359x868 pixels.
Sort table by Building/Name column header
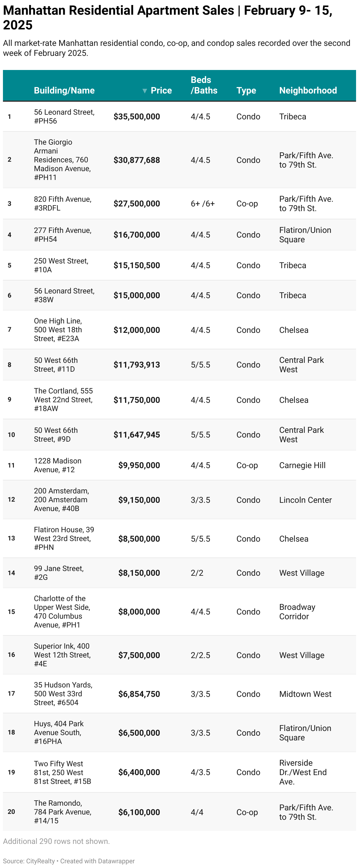(x=64, y=90)
